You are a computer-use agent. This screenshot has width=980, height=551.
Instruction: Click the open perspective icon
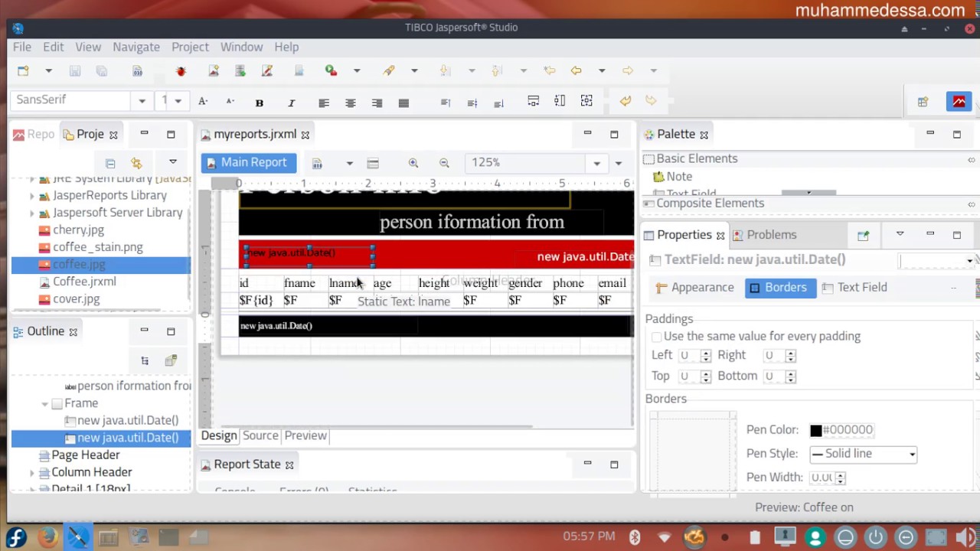[923, 102]
